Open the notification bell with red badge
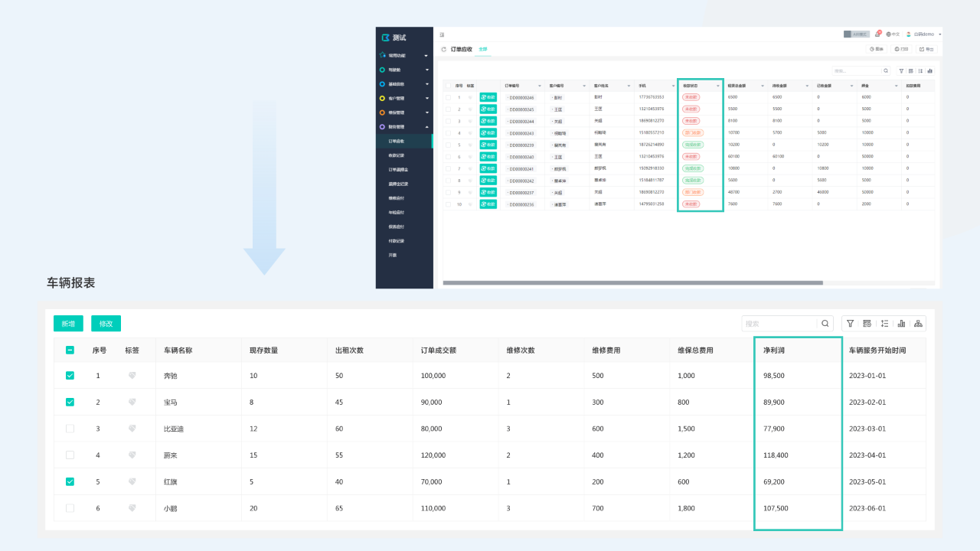Screen dimensions: 980x551 (x=877, y=34)
